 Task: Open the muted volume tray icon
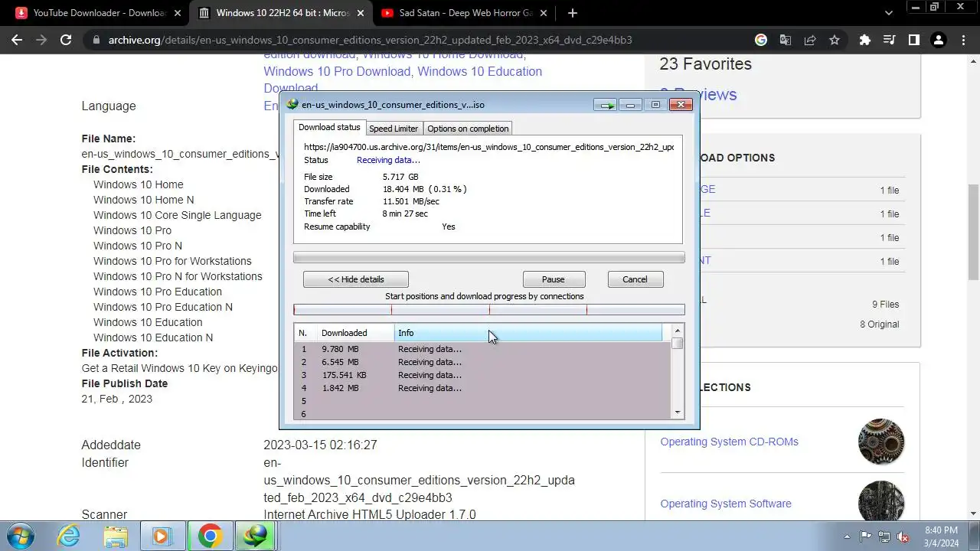[x=903, y=536]
